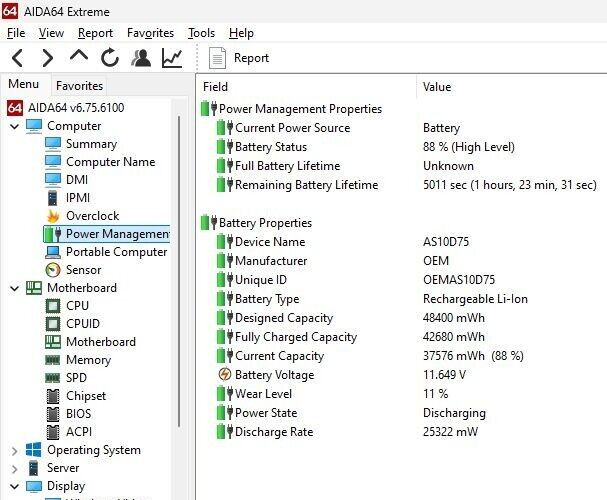Go forward with the right arrow button
Viewport: 607px width, 500px height.
tap(47, 58)
